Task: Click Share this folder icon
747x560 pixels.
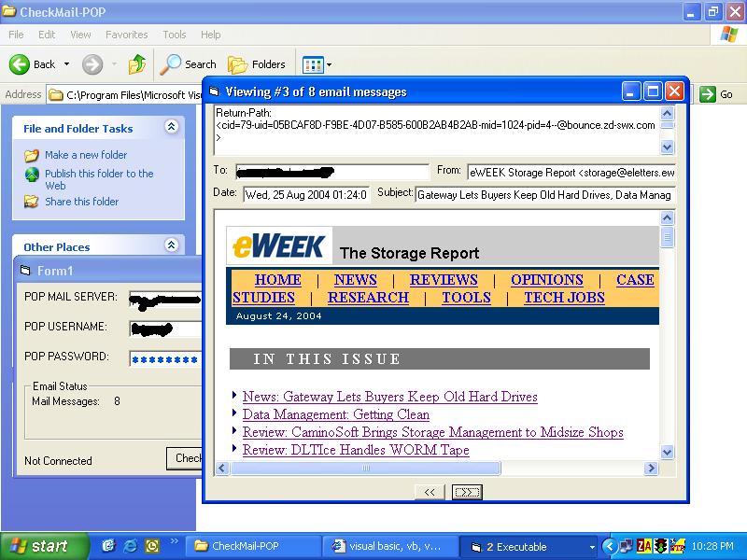Action: [32, 202]
